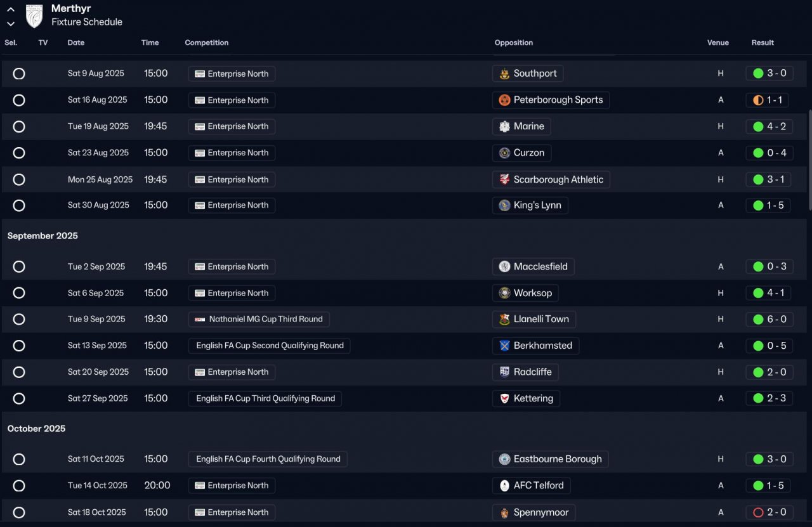This screenshot has width=812, height=527.
Task: Click the date Sat 11 Oct 2025
Action: tap(96, 459)
